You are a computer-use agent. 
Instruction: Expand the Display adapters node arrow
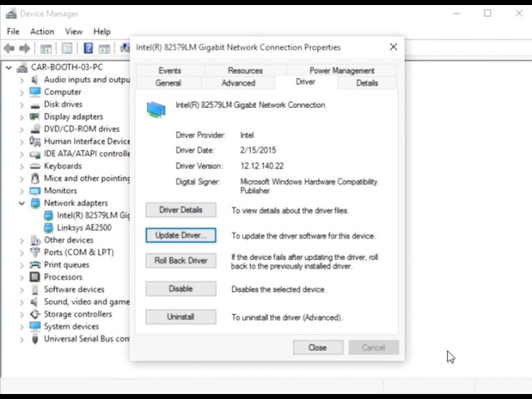22,117
